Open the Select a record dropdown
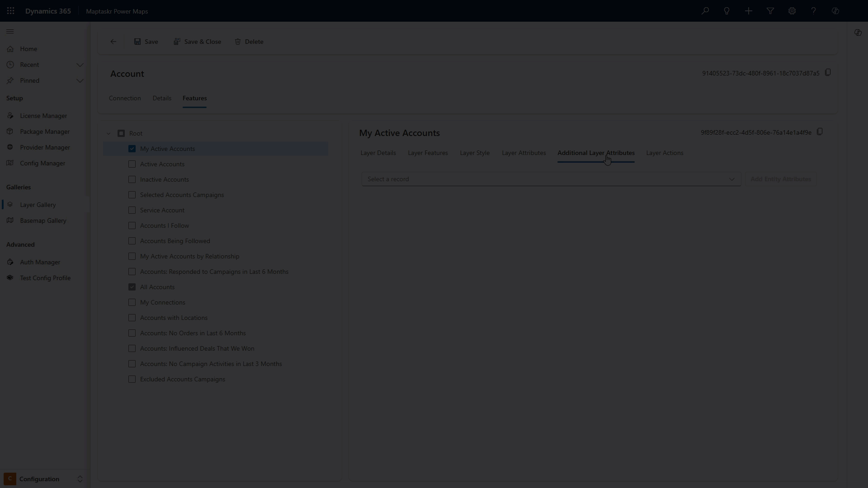 tap(550, 179)
